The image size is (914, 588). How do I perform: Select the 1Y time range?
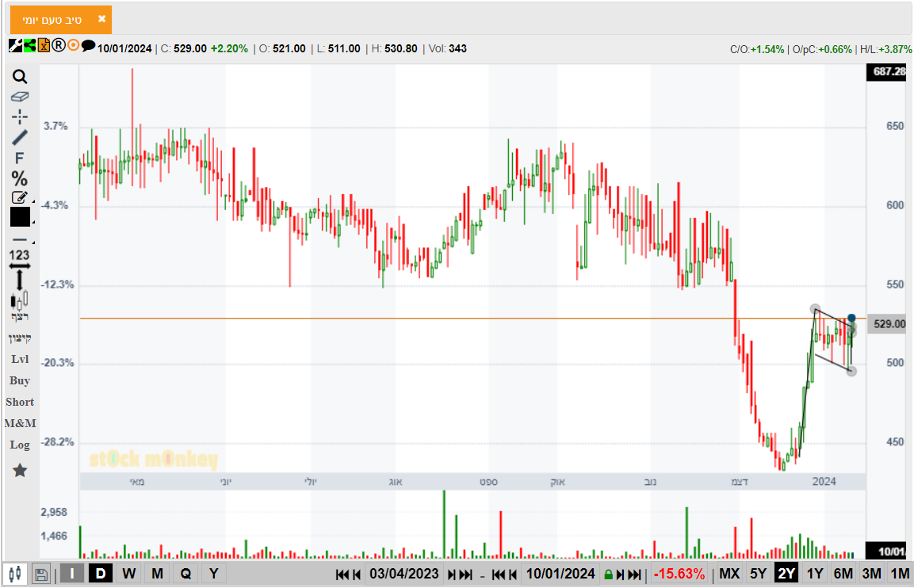tap(815, 574)
